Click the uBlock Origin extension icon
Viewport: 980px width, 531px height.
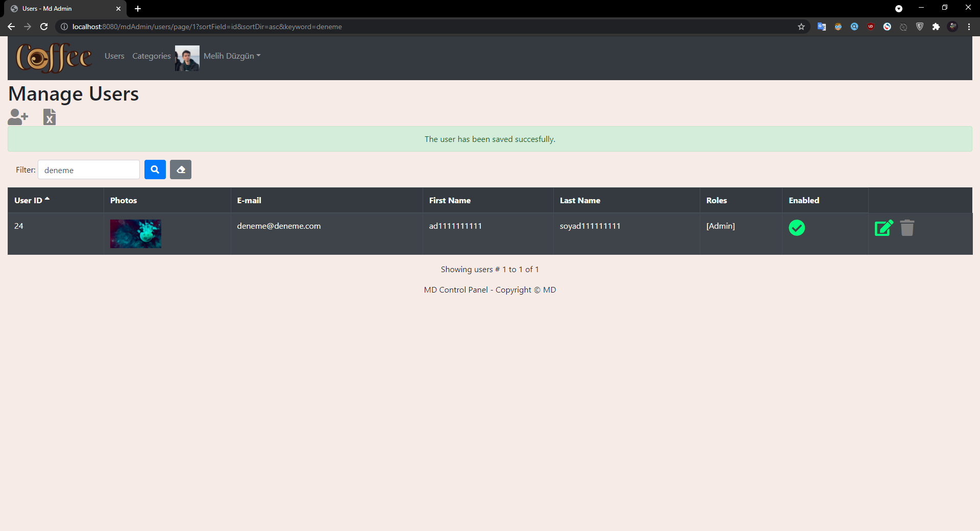[x=871, y=27]
